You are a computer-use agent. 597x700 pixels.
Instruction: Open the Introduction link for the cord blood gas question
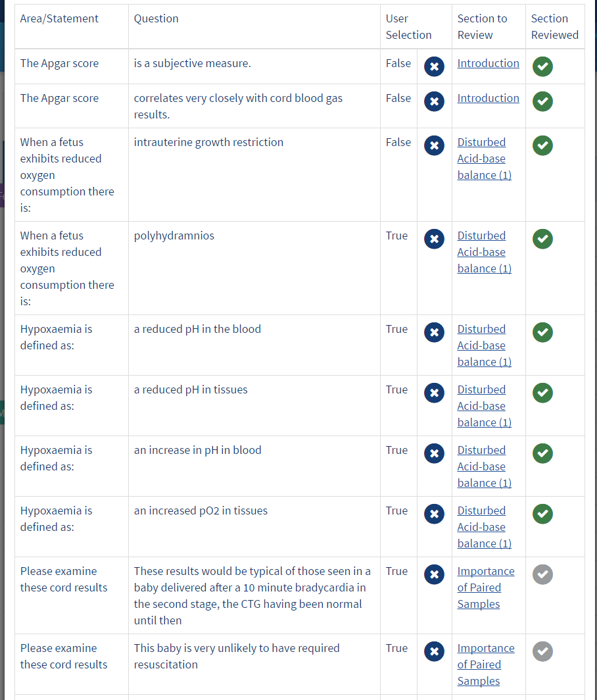488,98
